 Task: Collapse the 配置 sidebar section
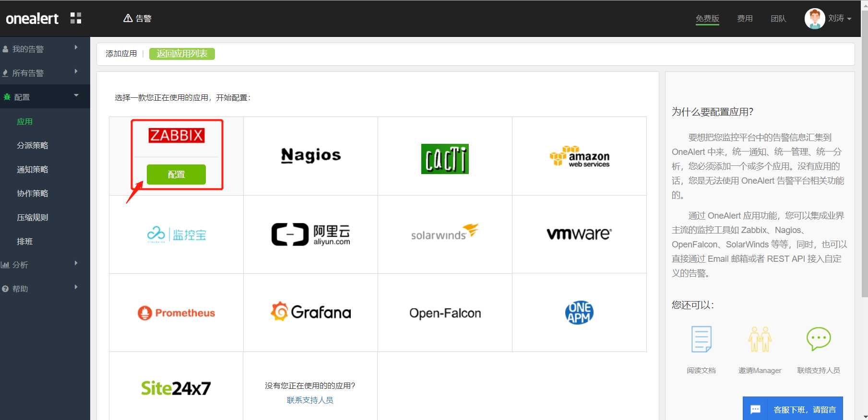[45, 97]
